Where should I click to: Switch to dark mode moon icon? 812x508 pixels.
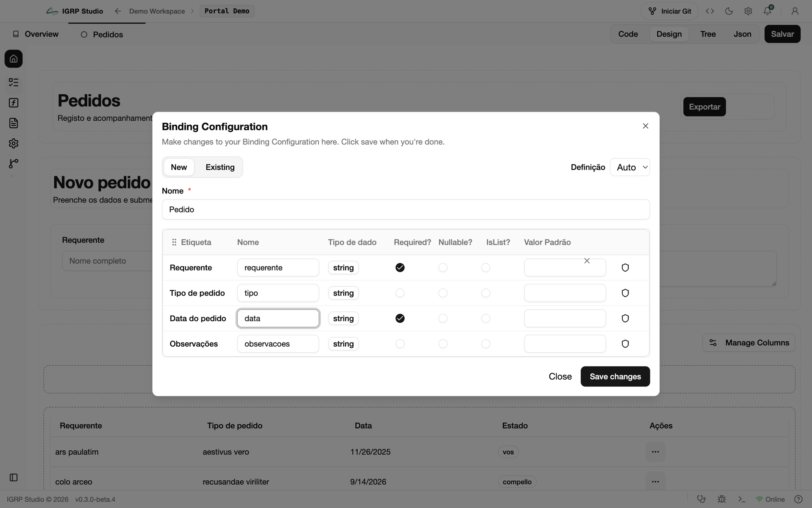729,11
